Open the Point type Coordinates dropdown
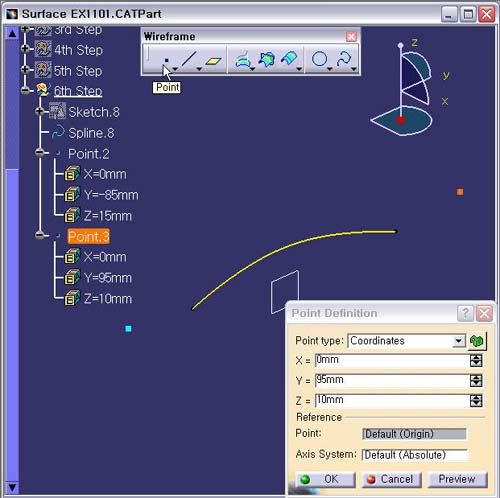The image size is (500, 498). pyautogui.click(x=459, y=341)
